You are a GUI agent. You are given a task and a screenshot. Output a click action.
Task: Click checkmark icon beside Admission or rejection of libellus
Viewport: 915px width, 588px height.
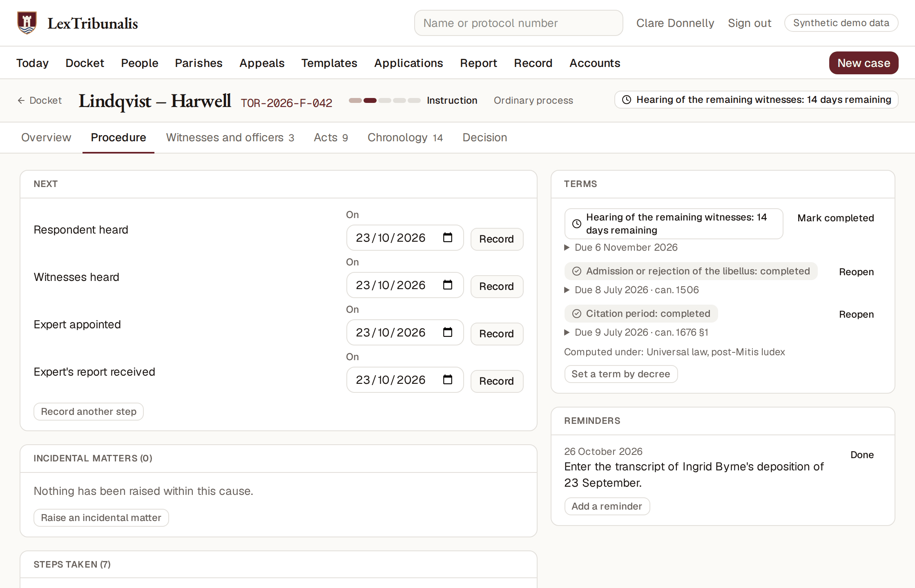pos(577,271)
